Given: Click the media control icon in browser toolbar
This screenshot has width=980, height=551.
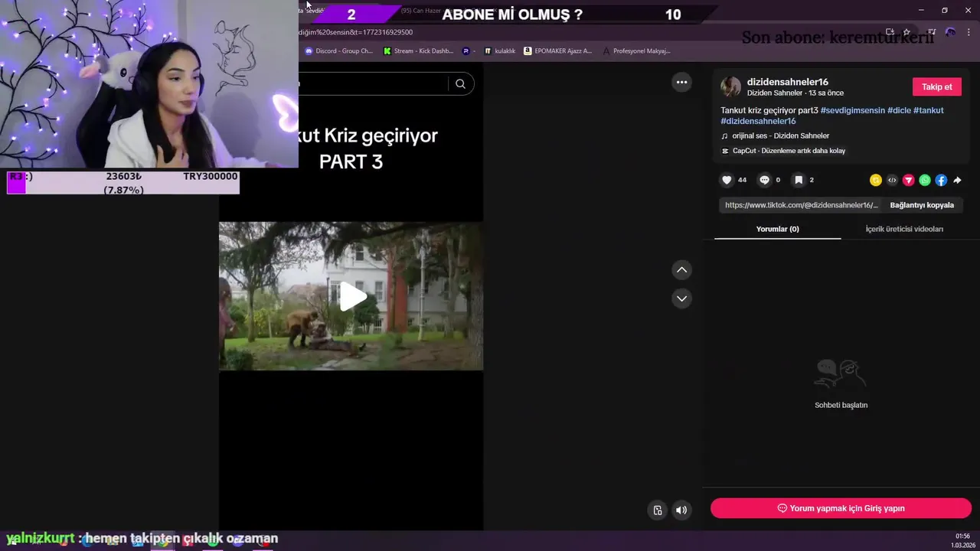Looking at the screenshot, I should 931,32.
